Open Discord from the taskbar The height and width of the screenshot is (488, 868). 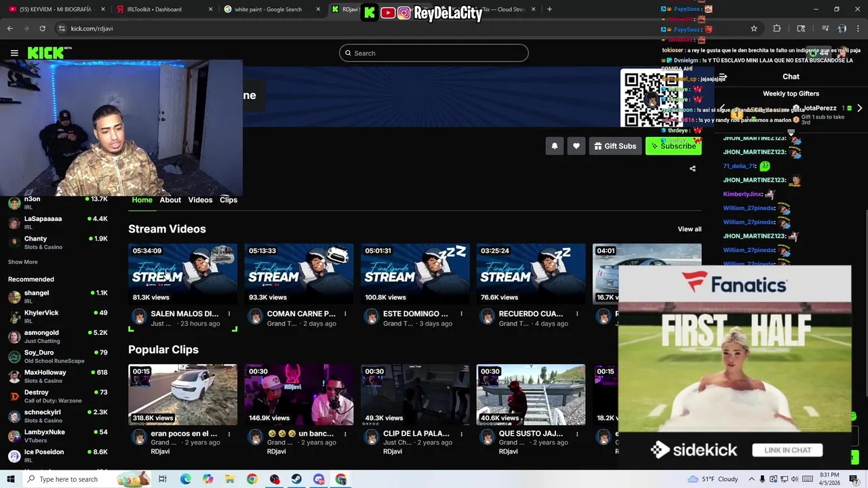click(x=319, y=479)
